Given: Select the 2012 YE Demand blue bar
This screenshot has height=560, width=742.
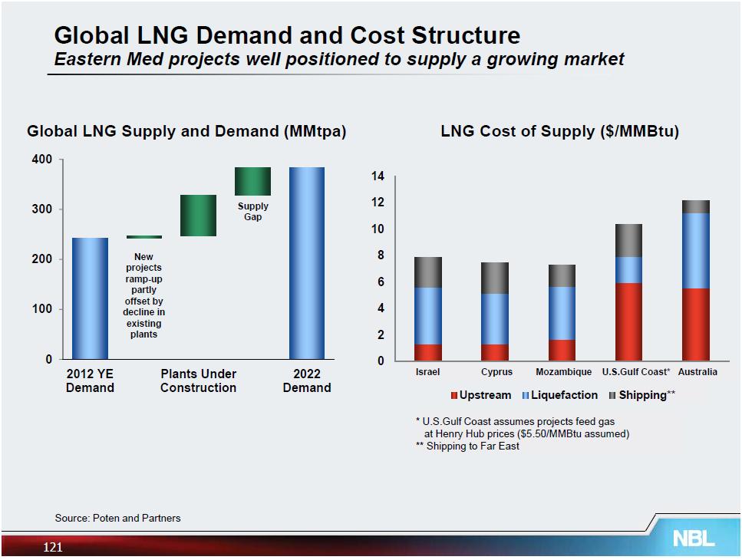Looking at the screenshot, I should (90, 298).
